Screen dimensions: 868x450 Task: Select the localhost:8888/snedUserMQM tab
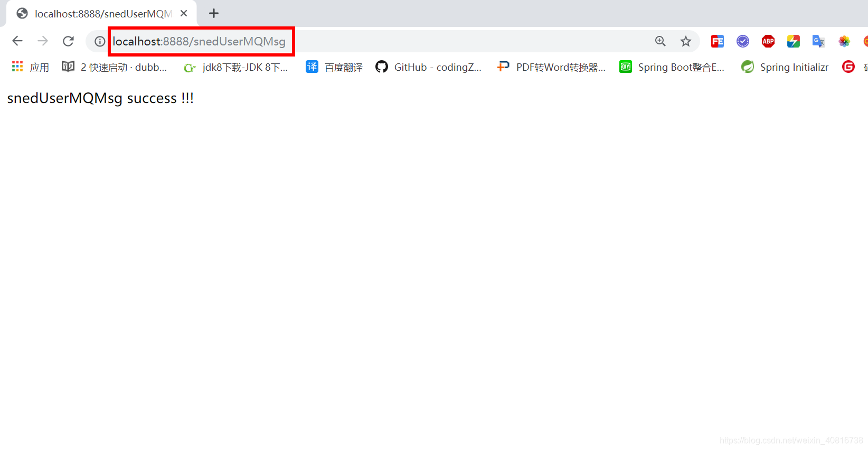(101, 14)
